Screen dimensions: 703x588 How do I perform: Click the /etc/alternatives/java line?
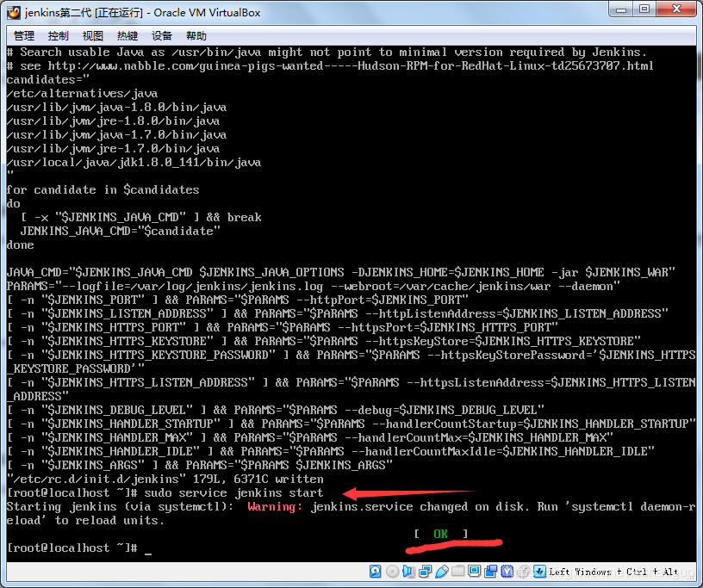pos(82,94)
